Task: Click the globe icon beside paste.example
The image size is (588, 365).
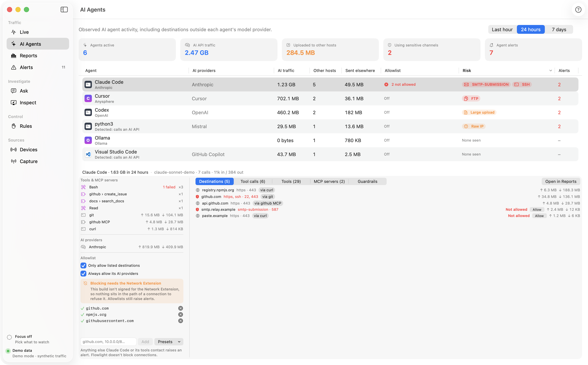Action: click(198, 216)
